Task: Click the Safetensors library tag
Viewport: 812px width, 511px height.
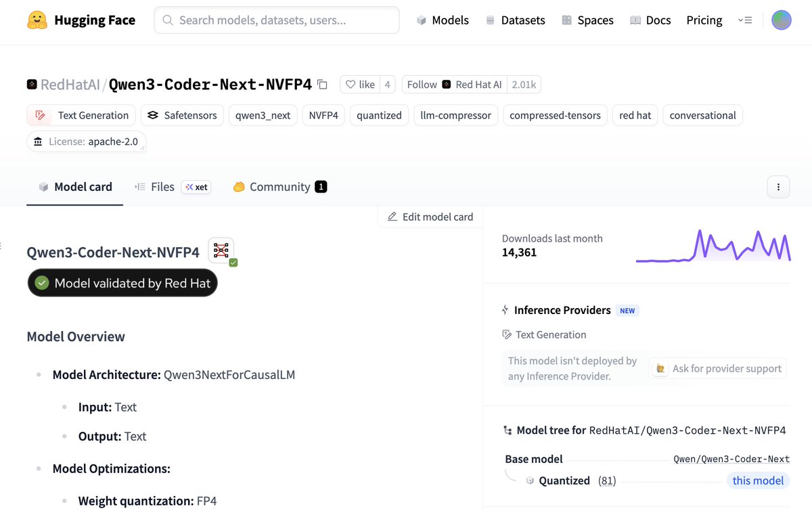Action: tap(182, 115)
